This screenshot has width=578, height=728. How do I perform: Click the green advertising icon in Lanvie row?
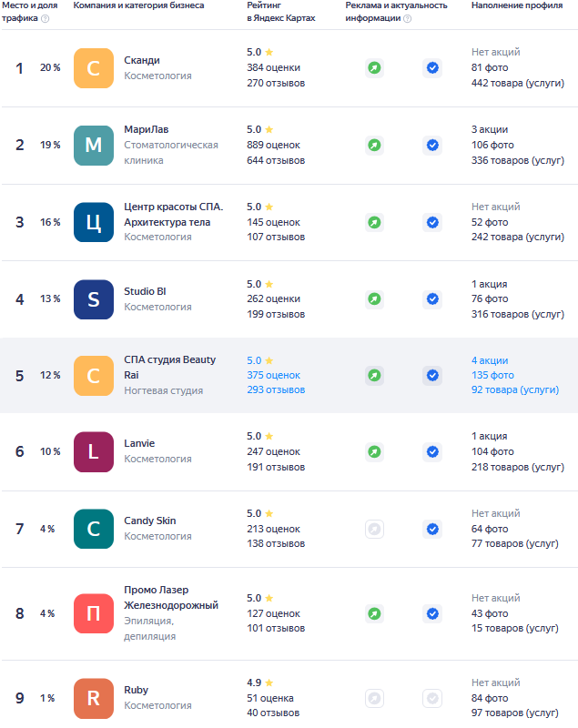click(x=374, y=451)
